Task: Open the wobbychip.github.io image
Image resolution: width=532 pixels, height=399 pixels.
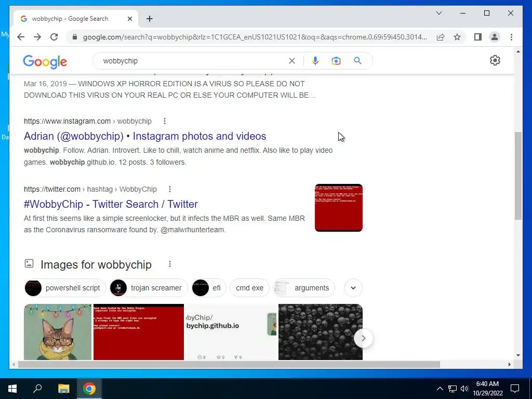Action: tap(231, 332)
